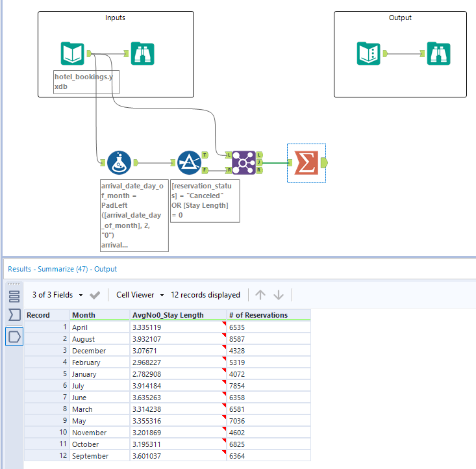The width and height of the screenshot is (476, 469).
Task: Click the Inputs container title
Action: tap(115, 18)
